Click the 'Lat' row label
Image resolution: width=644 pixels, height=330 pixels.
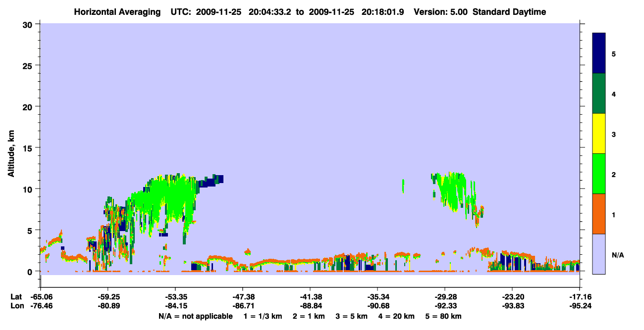tap(16, 297)
